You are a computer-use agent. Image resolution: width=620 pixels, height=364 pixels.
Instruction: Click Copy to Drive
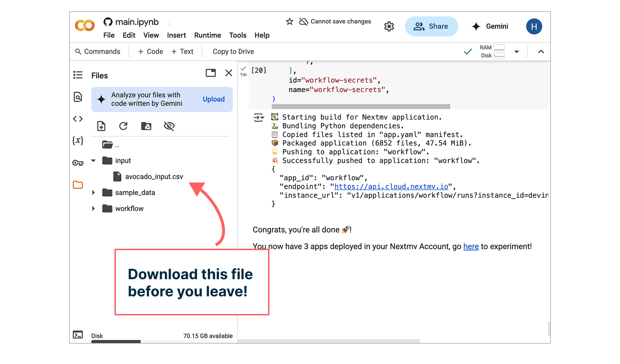click(x=233, y=51)
